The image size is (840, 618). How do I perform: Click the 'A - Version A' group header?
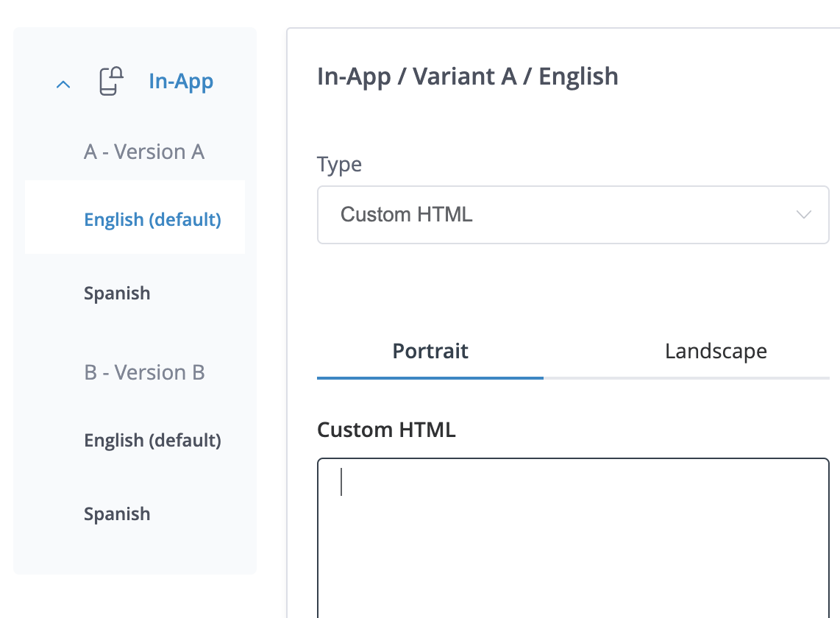click(x=144, y=152)
